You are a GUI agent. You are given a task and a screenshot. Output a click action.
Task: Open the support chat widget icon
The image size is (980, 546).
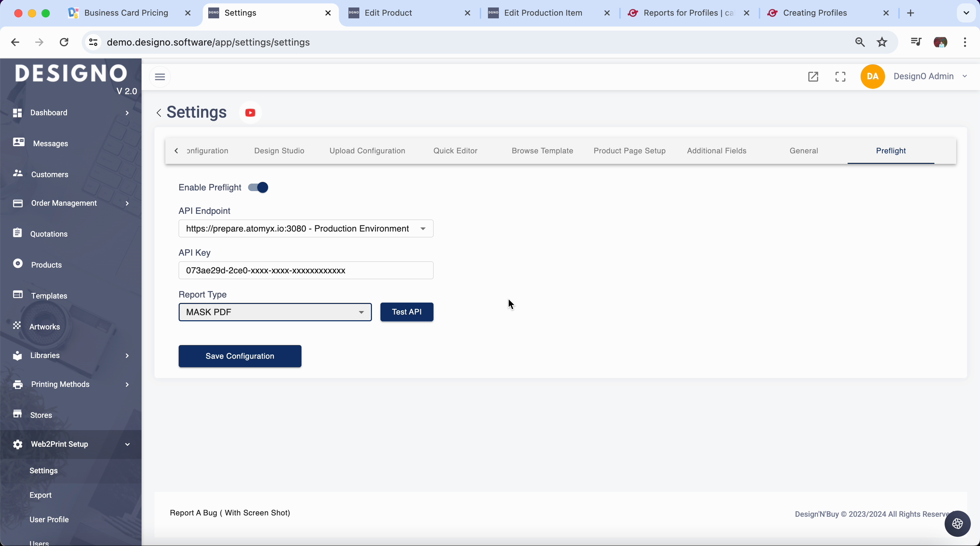coord(957,524)
